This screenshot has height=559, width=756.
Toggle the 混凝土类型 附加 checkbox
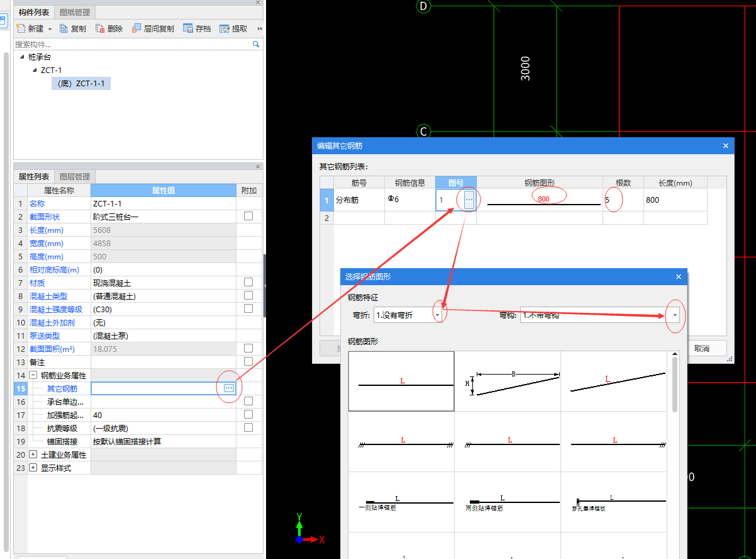point(248,295)
